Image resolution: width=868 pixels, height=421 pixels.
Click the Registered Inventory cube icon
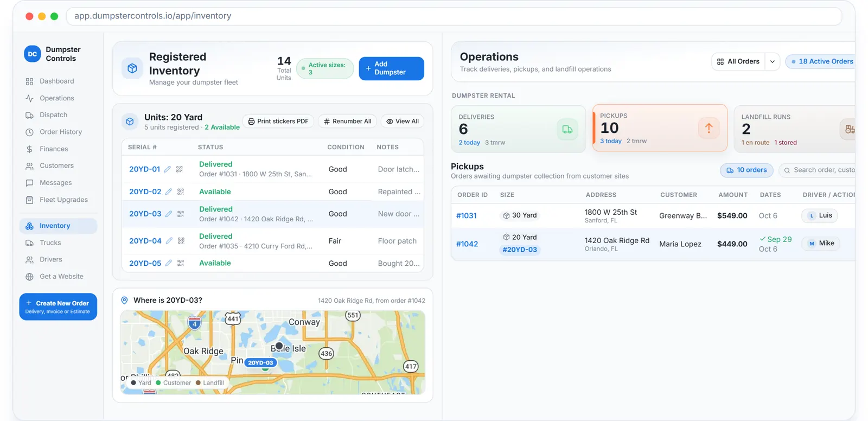[x=132, y=68]
